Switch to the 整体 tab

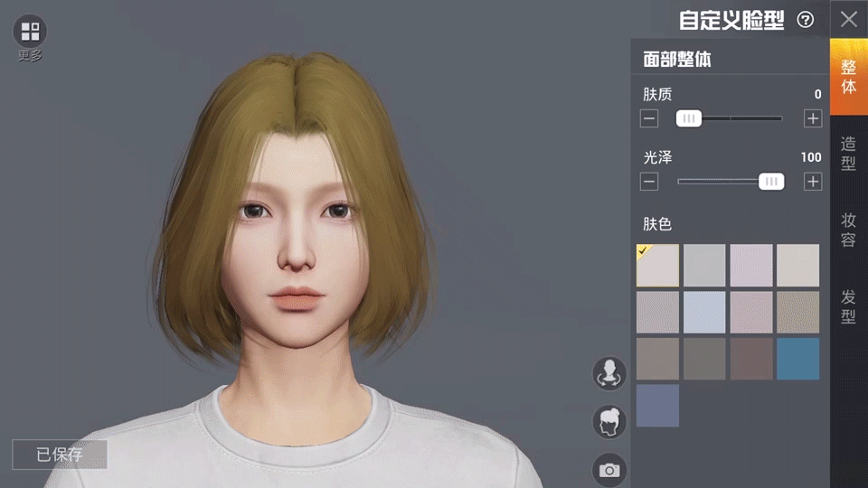848,77
